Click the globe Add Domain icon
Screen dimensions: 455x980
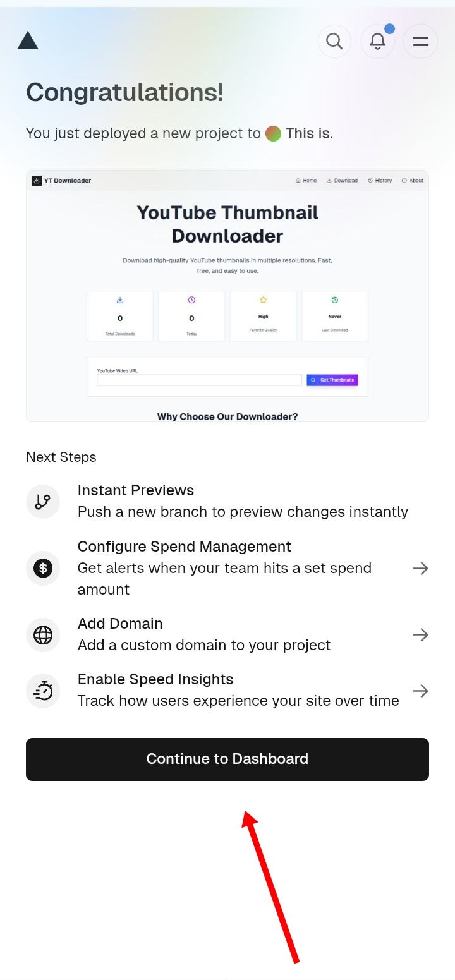tap(43, 635)
